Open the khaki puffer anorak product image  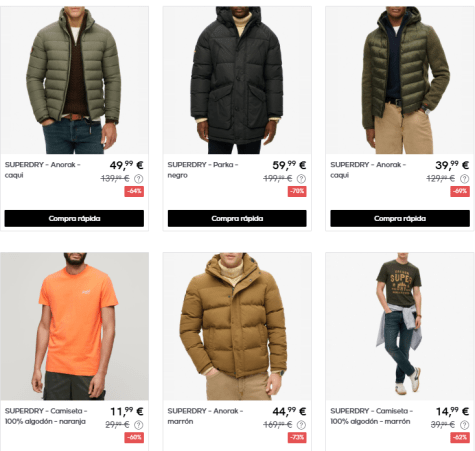coord(74,80)
